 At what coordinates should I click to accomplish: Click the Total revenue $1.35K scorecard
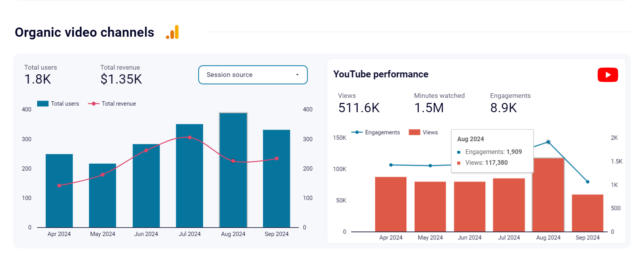click(x=121, y=75)
